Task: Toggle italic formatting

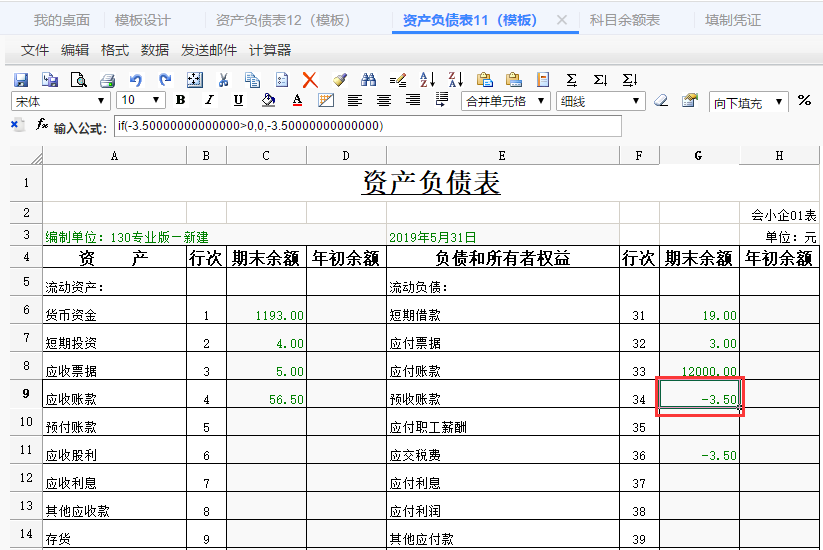Action: click(x=209, y=101)
